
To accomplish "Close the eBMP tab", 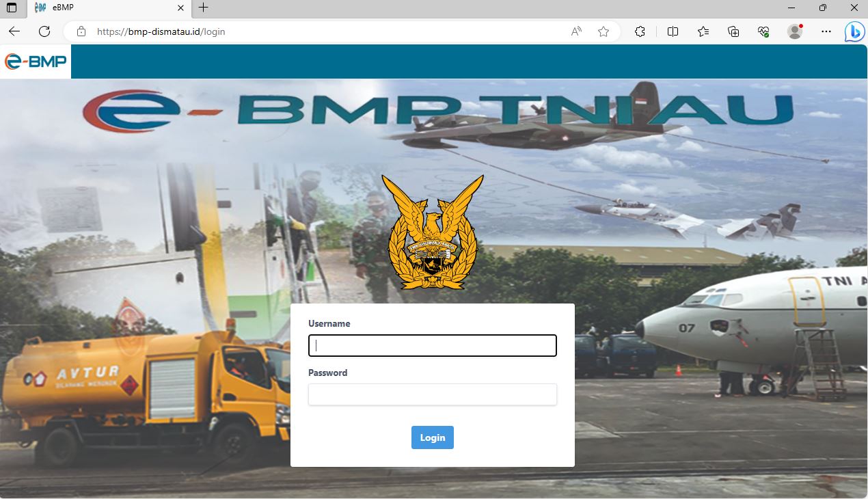I will pyautogui.click(x=180, y=8).
